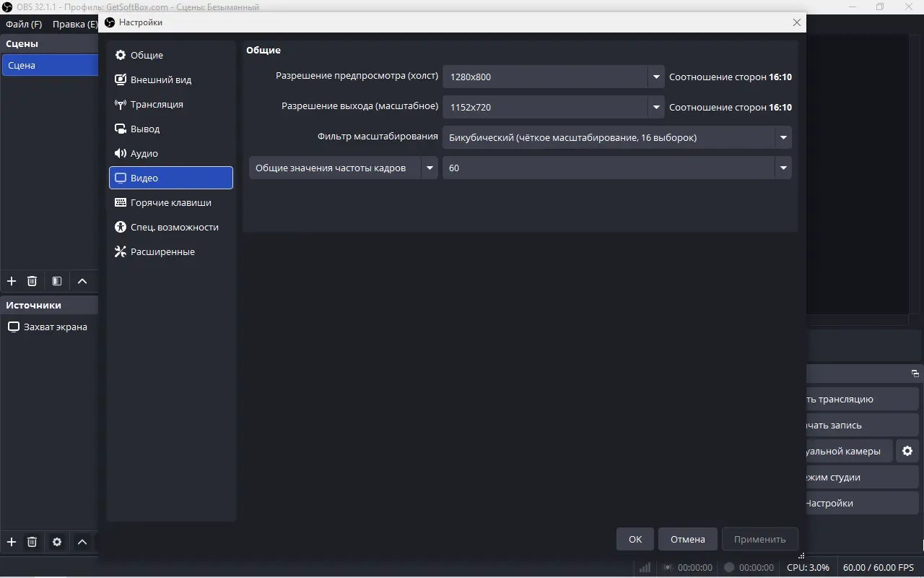Open the Горячие клавиши settings section
The width and height of the screenshot is (924, 578).
(x=170, y=202)
